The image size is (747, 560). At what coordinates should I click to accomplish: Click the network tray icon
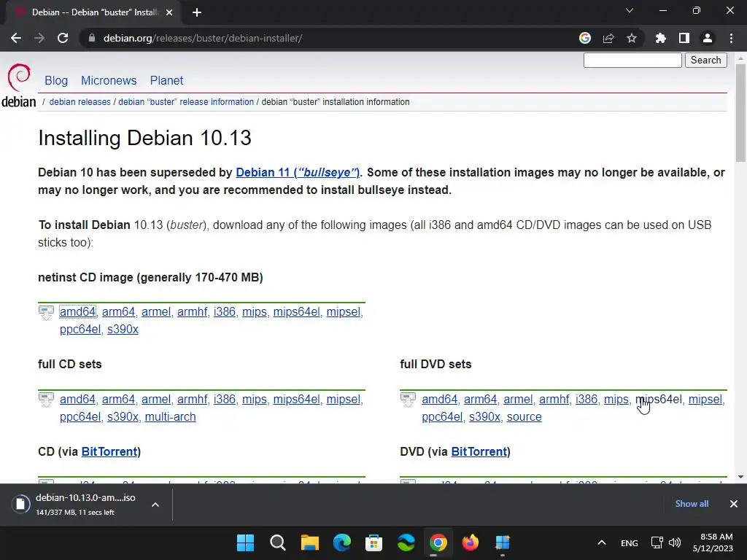(x=657, y=542)
